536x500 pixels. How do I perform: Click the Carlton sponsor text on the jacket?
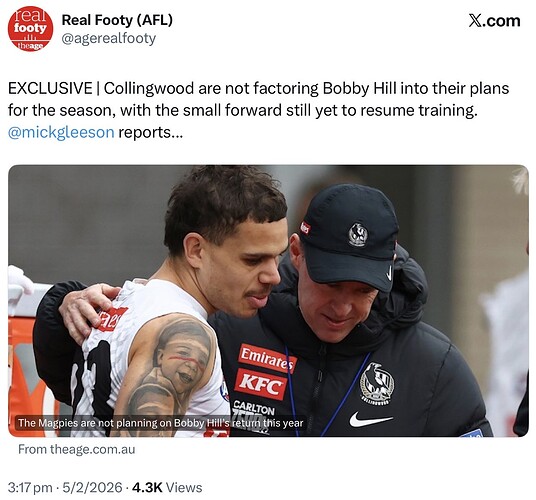254,408
